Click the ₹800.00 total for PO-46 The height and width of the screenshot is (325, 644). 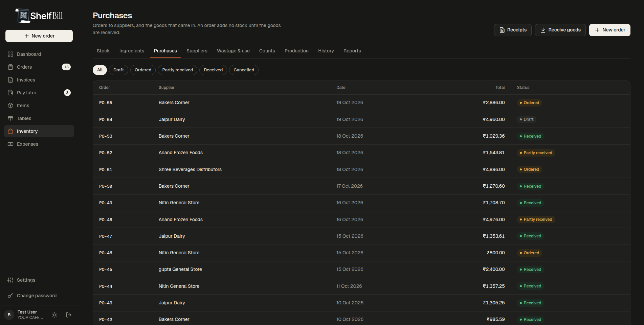coord(495,253)
